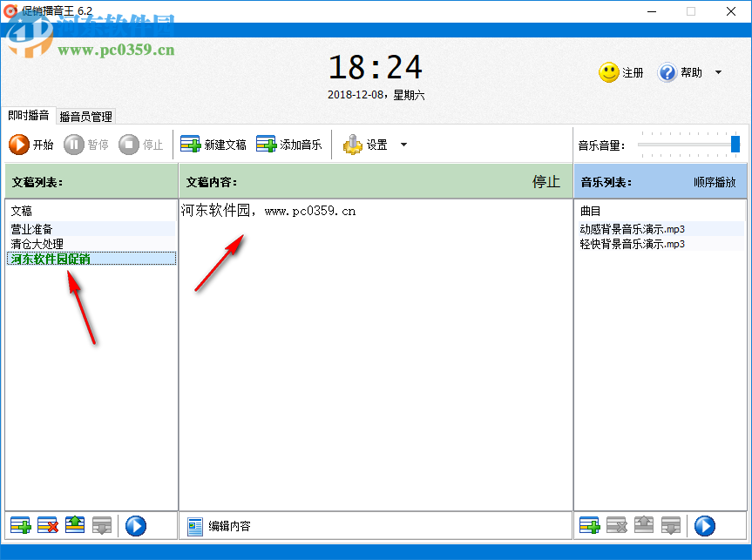
Task: Click the import script icon at panel bottom
Action: tap(75, 525)
